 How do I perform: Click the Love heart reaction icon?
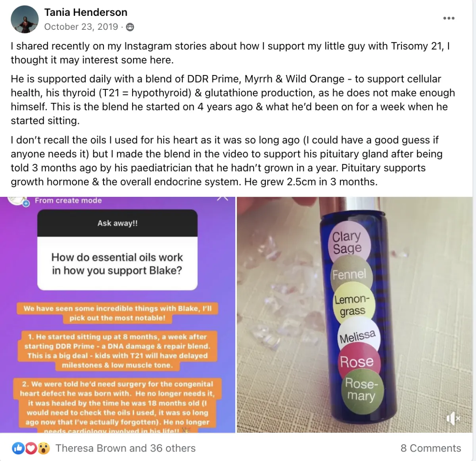[x=31, y=448]
